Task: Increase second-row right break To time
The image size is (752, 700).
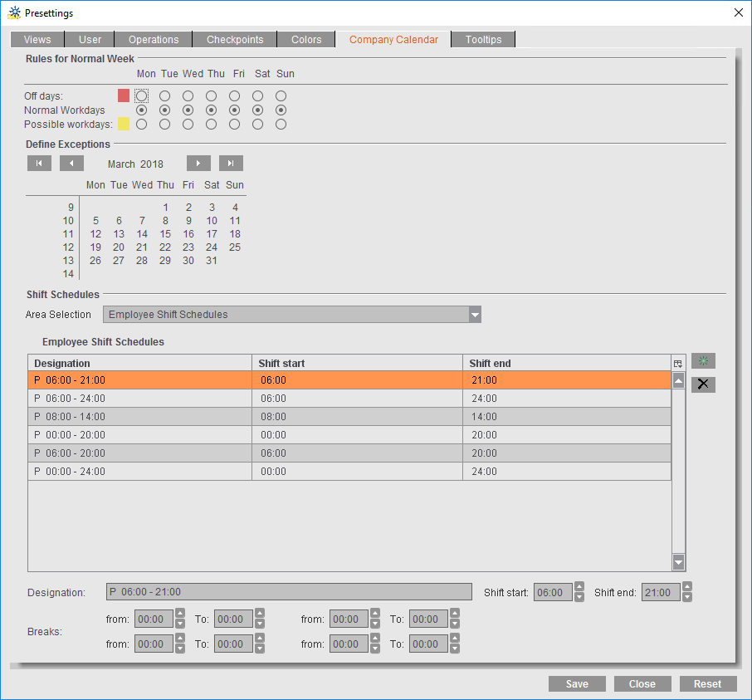Action: pyautogui.click(x=455, y=638)
